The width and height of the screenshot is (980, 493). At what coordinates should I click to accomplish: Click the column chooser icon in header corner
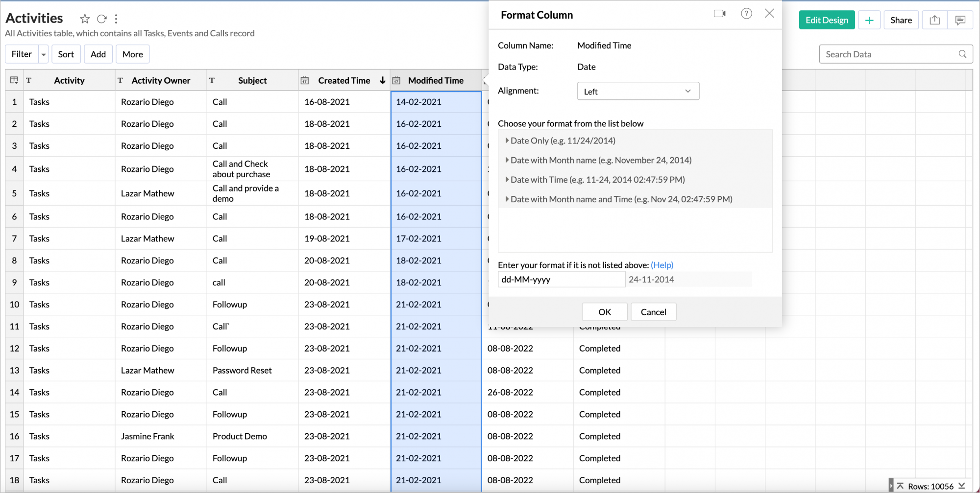[x=14, y=80]
